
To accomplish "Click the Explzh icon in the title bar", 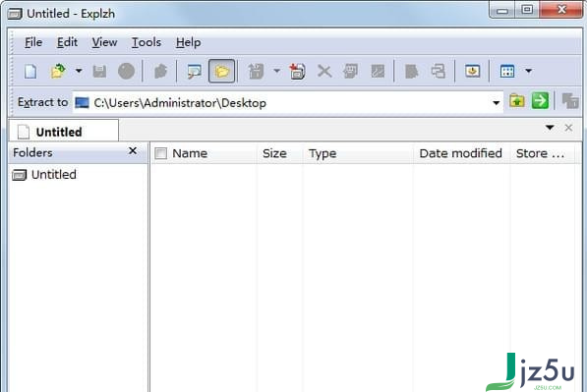I will click(15, 14).
